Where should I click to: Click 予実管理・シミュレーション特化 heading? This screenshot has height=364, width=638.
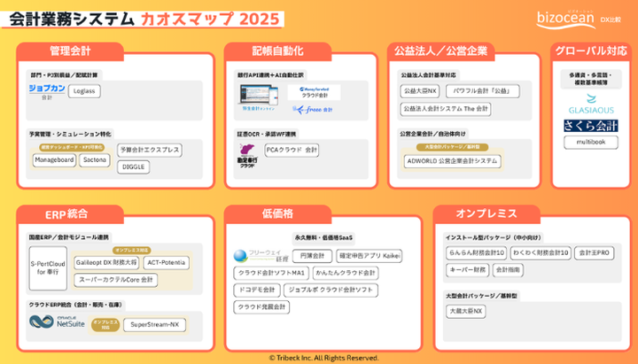[70, 134]
